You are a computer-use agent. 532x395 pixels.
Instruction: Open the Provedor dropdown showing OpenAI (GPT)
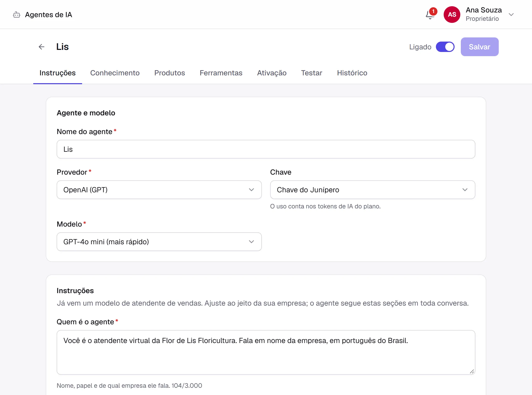tap(159, 190)
